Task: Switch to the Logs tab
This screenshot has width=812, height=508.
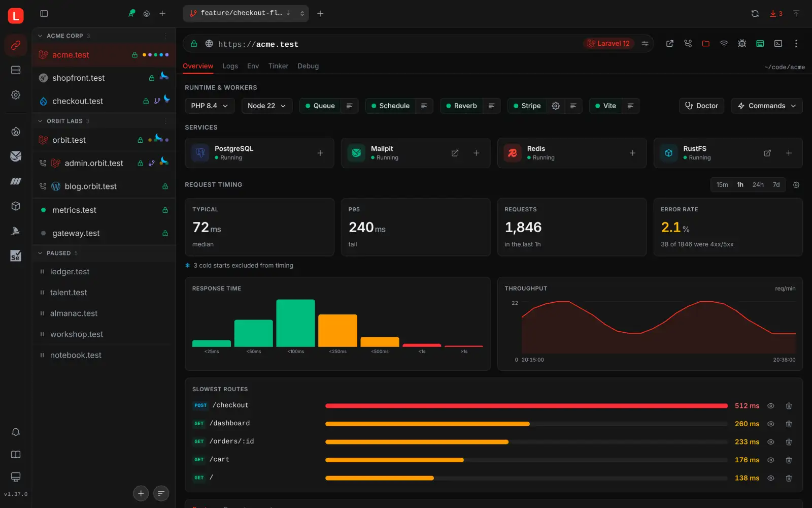Action: coord(230,66)
